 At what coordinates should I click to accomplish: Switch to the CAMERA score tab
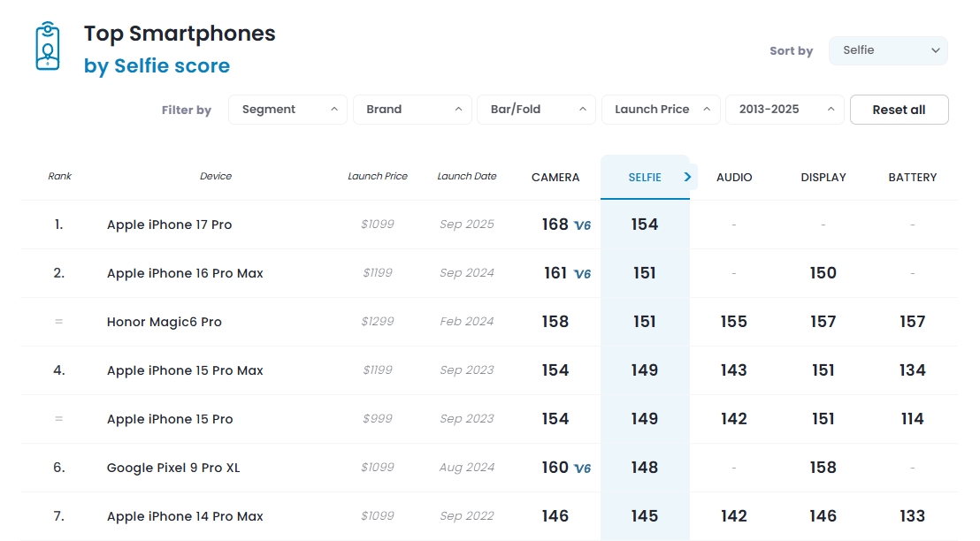pyautogui.click(x=555, y=178)
